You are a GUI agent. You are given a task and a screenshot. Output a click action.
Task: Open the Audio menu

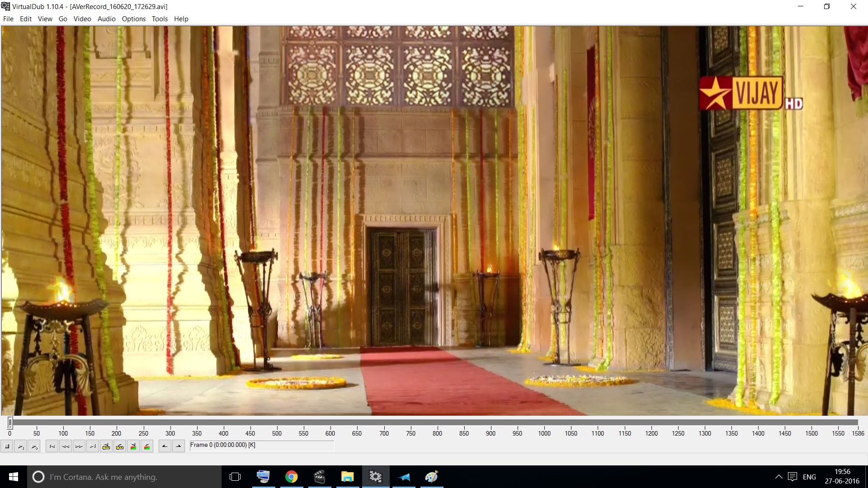pos(106,19)
